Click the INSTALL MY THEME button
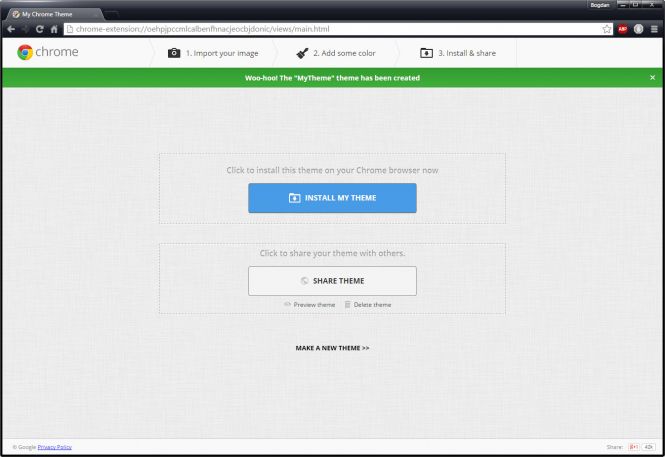 tap(332, 198)
